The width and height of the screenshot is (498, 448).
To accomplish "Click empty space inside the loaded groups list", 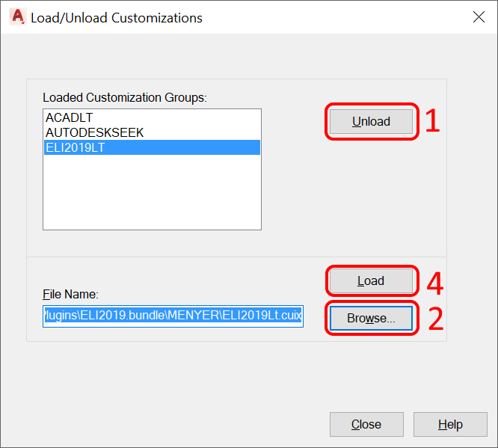I will click(x=152, y=194).
